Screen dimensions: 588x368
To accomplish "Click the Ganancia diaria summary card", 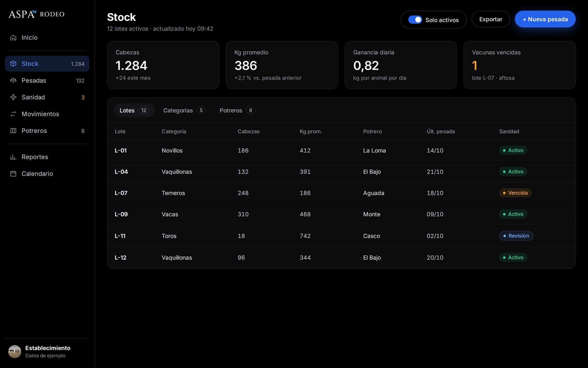I will tap(401, 65).
